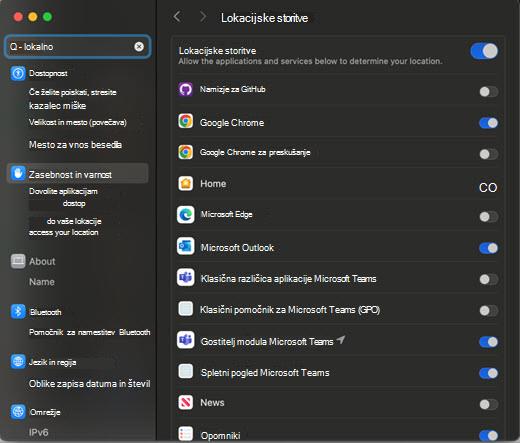Click the Google Chrome za preskušanje icon

(185, 152)
